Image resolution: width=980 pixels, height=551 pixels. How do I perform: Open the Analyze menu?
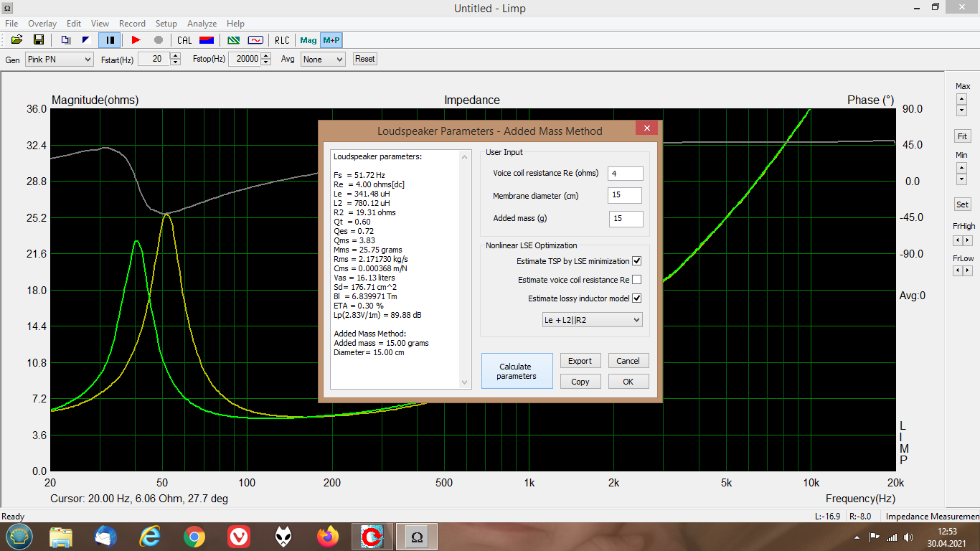click(202, 24)
